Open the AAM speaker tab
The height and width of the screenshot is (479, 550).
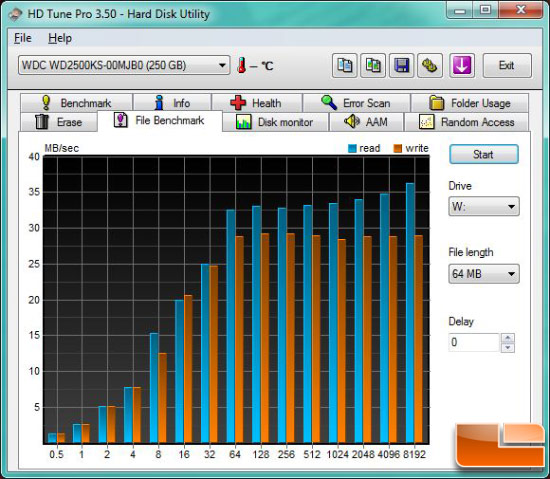pos(366,122)
